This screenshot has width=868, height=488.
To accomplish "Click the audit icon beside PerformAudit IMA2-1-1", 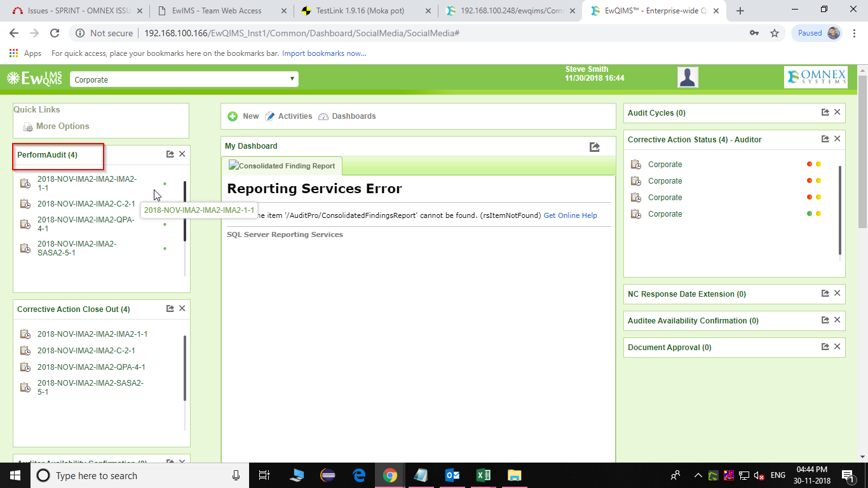I will pyautogui.click(x=25, y=184).
